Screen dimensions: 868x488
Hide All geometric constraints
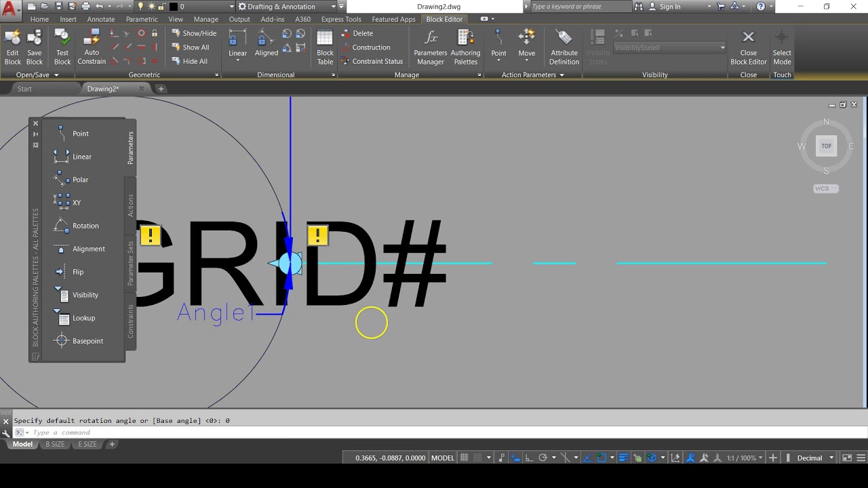189,61
